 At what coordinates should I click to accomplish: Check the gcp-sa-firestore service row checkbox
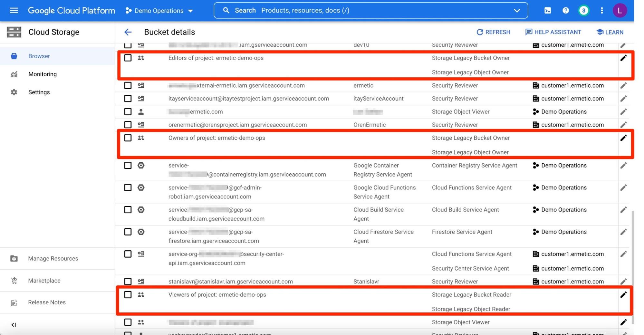(x=128, y=232)
